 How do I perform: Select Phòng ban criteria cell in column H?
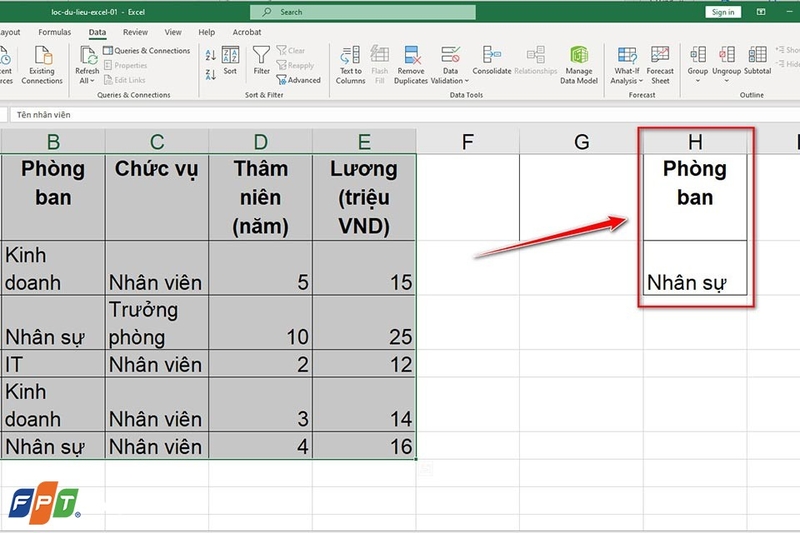(x=695, y=197)
